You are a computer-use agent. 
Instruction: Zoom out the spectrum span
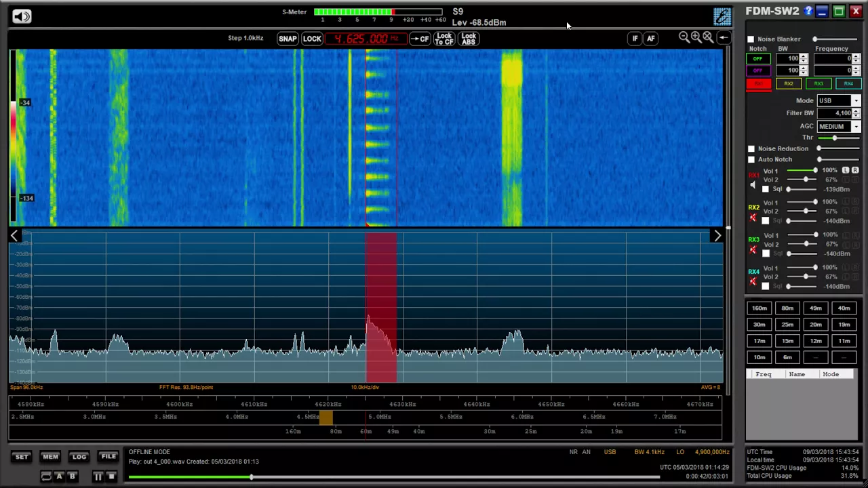point(684,38)
